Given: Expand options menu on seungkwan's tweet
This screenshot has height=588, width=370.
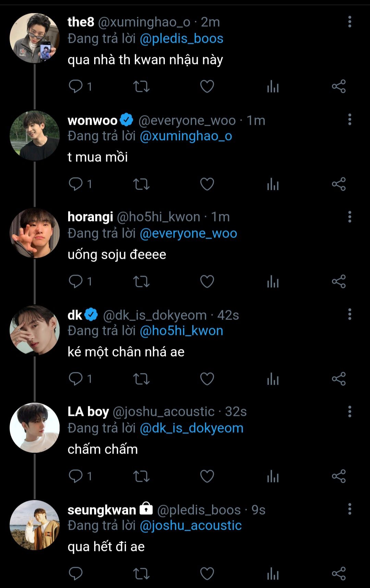Looking at the screenshot, I should (349, 509).
